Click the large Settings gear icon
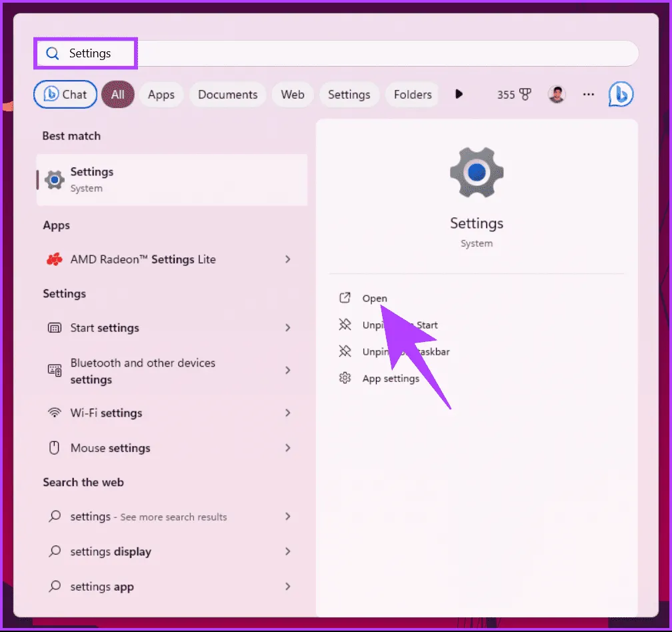The image size is (672, 632). coord(476,172)
